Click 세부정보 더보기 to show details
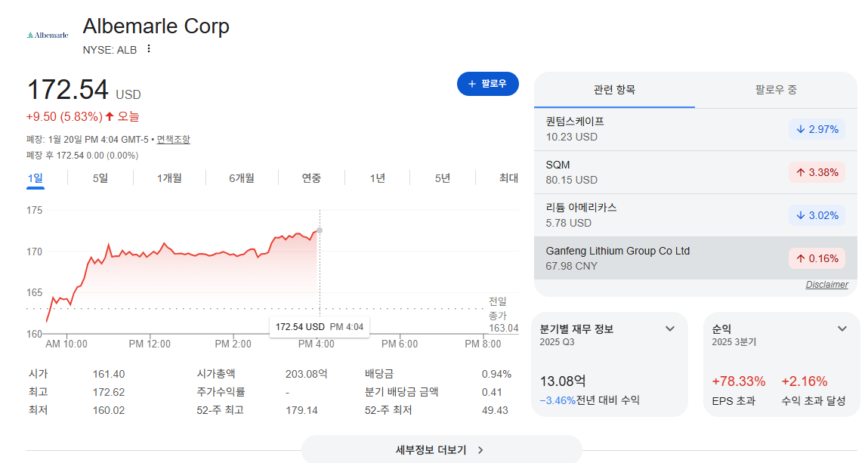 (441, 449)
